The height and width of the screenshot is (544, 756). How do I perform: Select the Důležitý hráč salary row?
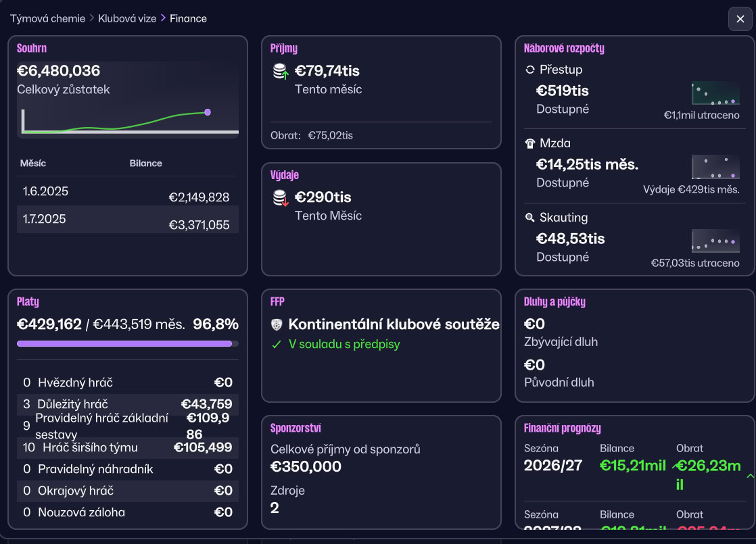click(128, 404)
